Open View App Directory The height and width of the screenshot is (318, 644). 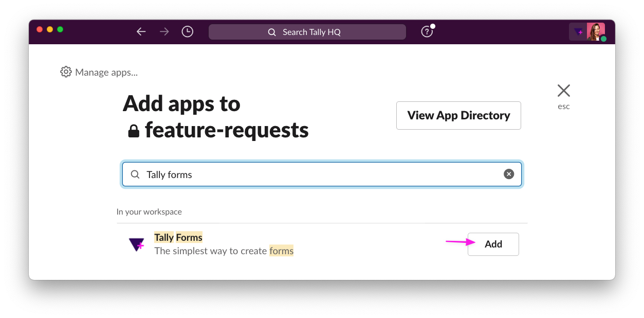pos(458,115)
